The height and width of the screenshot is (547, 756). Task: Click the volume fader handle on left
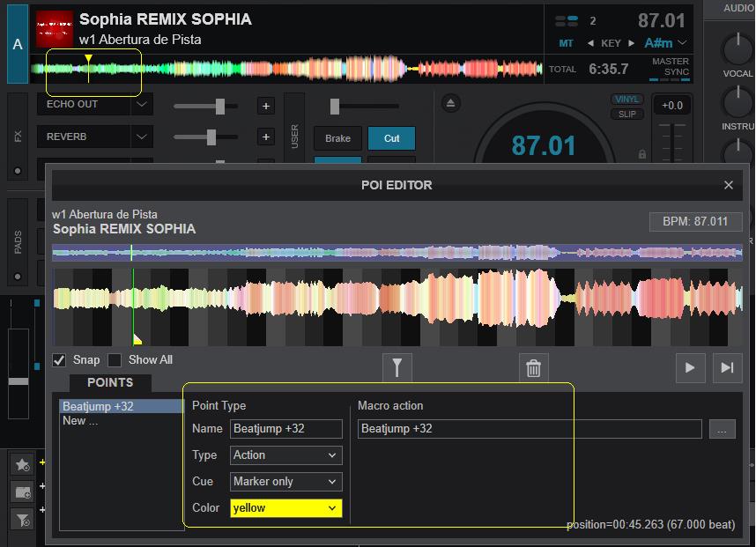[x=19, y=381]
